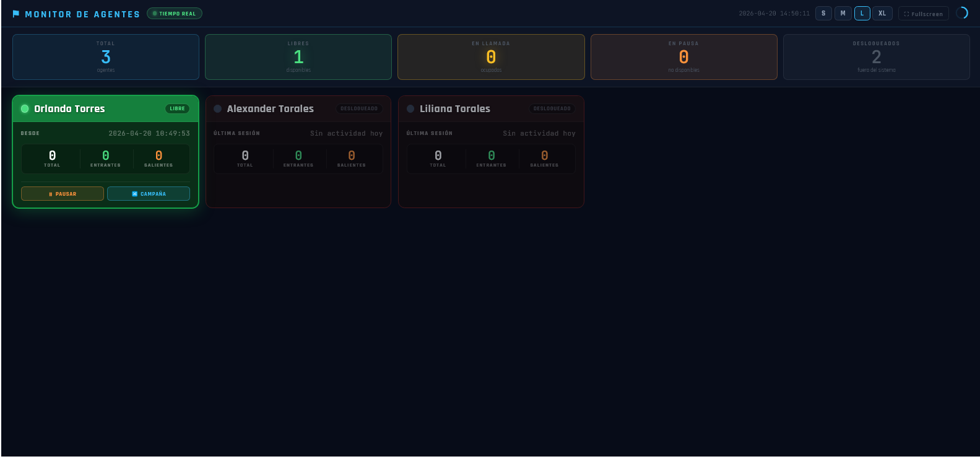Viewport: 980px width, 459px height.
Task: Click the loading spinner icon at top right
Action: (962, 13)
